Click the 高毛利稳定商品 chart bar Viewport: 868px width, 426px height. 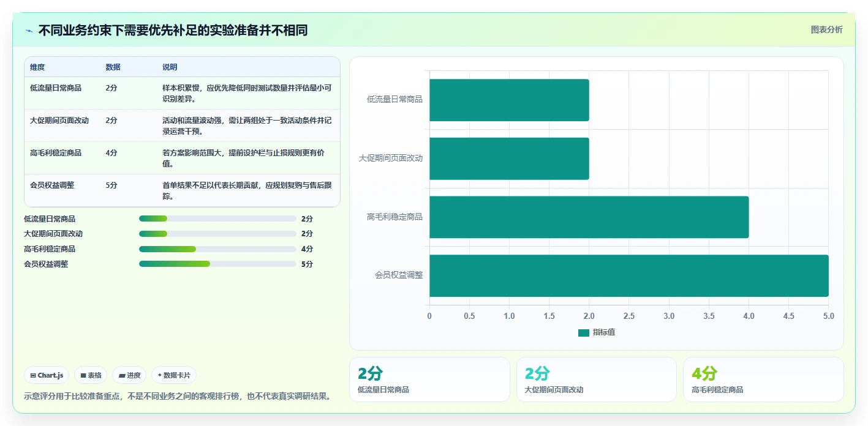[x=589, y=217]
